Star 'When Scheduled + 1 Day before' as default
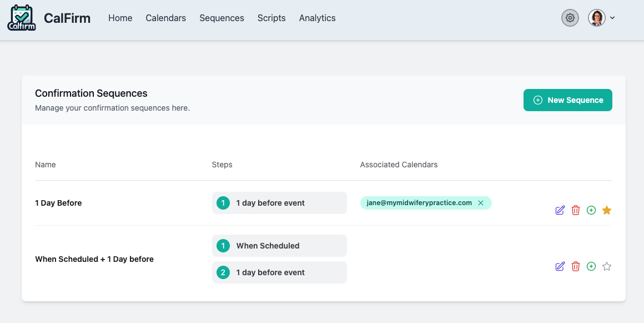This screenshot has height=323, width=644. tap(607, 266)
